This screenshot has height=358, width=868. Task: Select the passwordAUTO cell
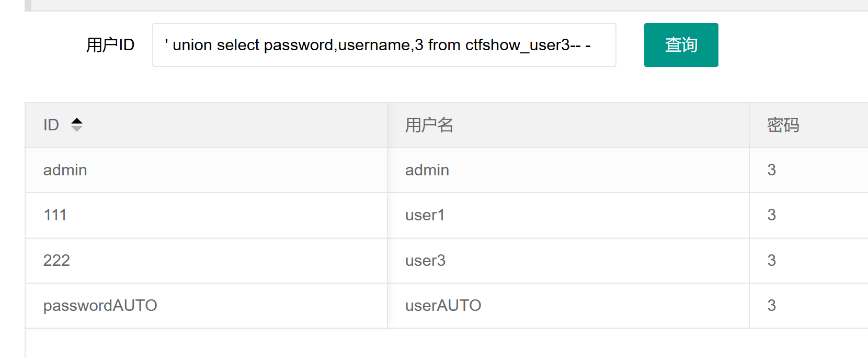click(100, 306)
